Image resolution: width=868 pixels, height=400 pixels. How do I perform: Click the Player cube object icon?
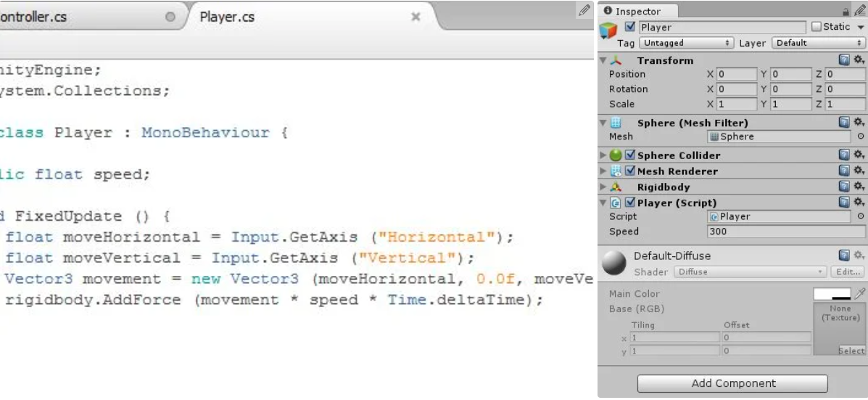click(x=608, y=31)
